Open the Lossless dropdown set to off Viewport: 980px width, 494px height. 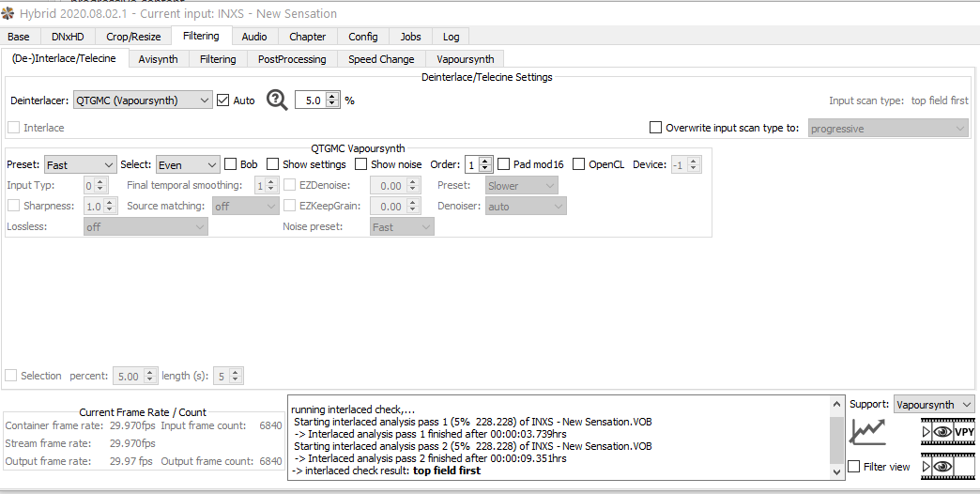145,227
